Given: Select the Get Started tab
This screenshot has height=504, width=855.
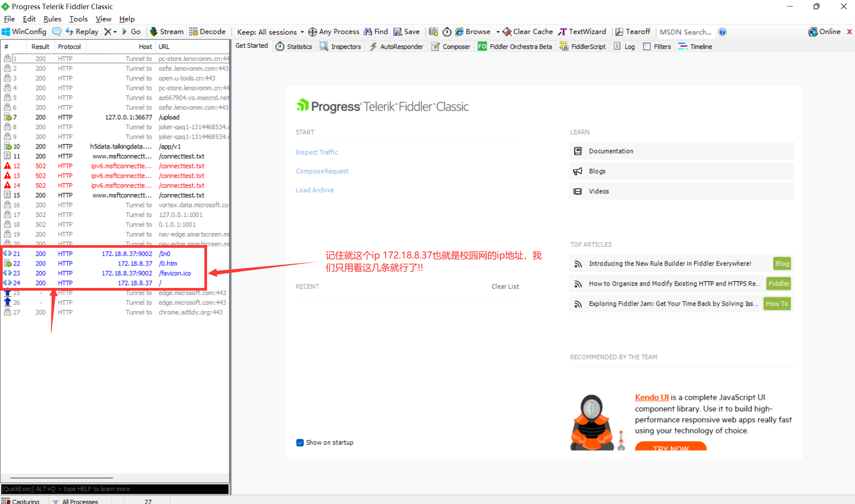Looking at the screenshot, I should pos(252,46).
